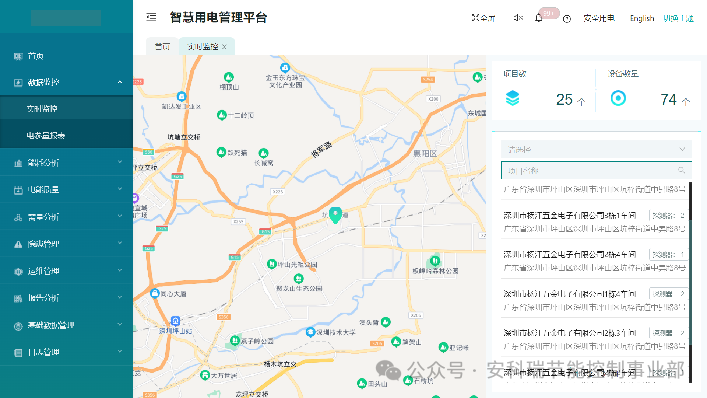Close the 实时监控 tab with its ×

click(x=224, y=46)
